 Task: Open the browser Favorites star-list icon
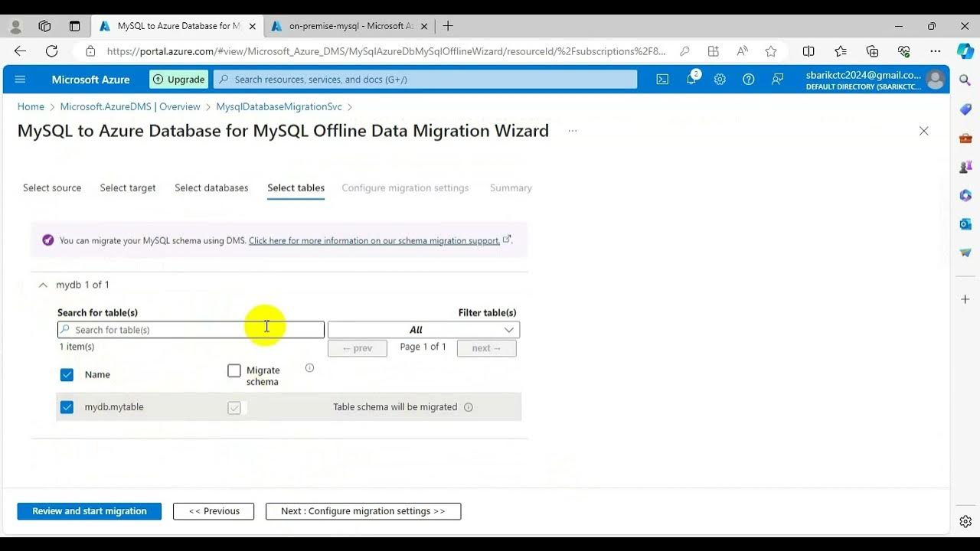(x=841, y=51)
